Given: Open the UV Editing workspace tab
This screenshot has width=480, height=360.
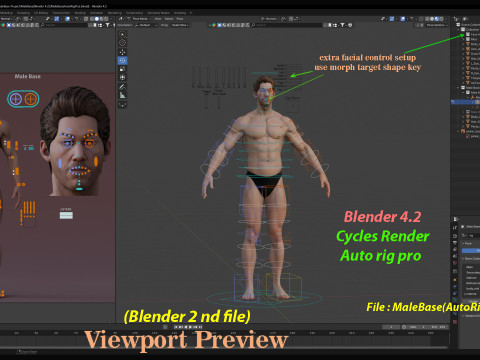Looking at the screenshot, I should (x=41, y=13).
